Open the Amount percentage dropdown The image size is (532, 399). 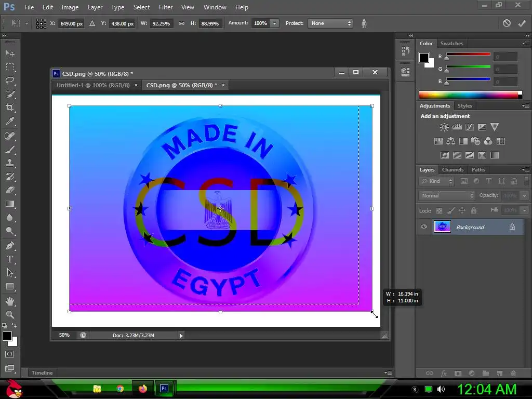[274, 23]
